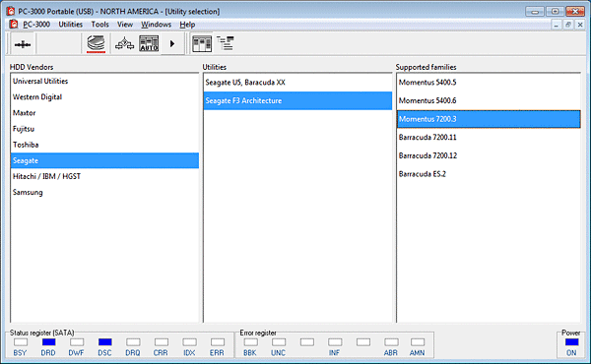This screenshot has width=591, height=364.
Task: Click the ERR status register indicator
Action: tap(218, 341)
